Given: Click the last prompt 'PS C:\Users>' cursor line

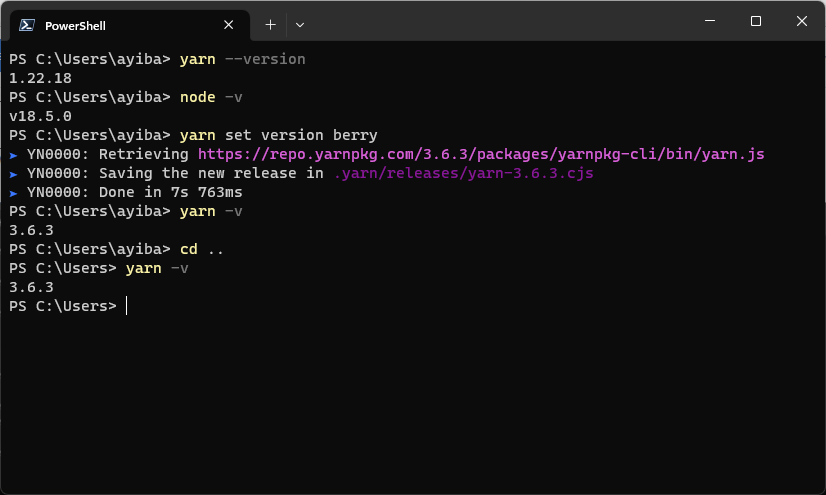Looking at the screenshot, I should point(68,306).
